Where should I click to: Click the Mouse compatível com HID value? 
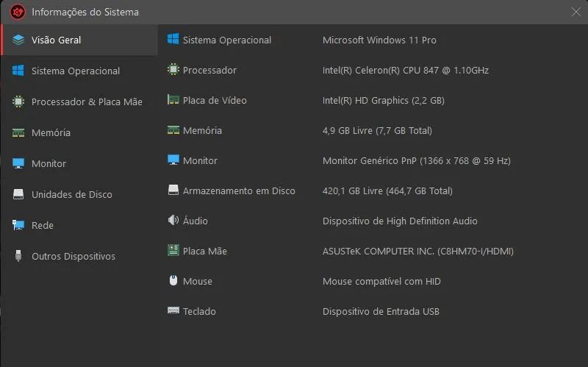coord(381,282)
